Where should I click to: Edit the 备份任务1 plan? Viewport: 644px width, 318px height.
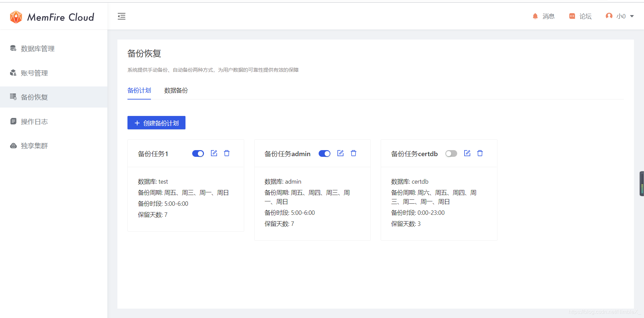pyautogui.click(x=214, y=153)
